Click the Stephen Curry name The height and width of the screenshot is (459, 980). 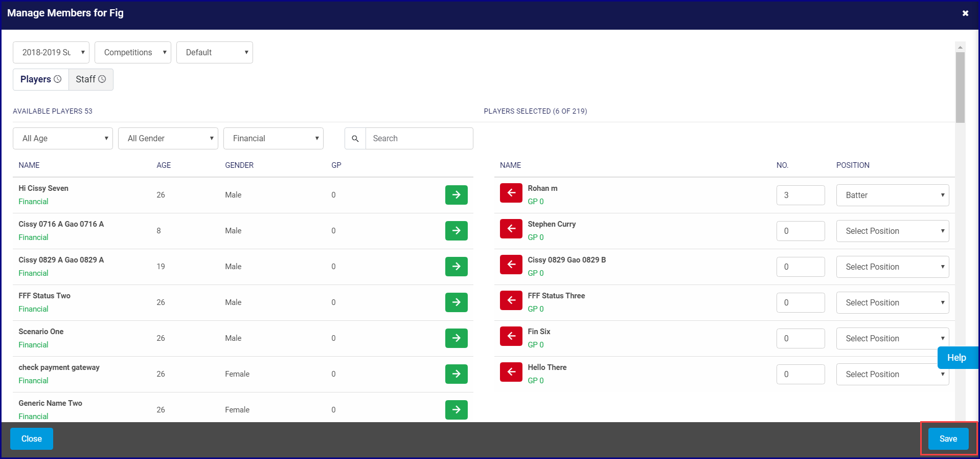(552, 224)
